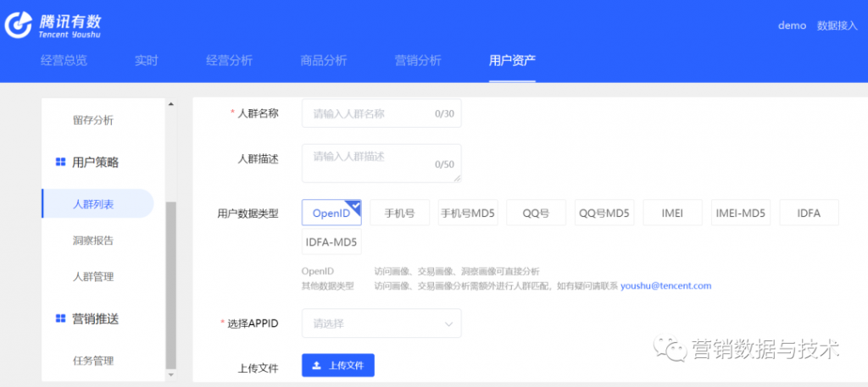Open the demo account menu

(x=792, y=25)
